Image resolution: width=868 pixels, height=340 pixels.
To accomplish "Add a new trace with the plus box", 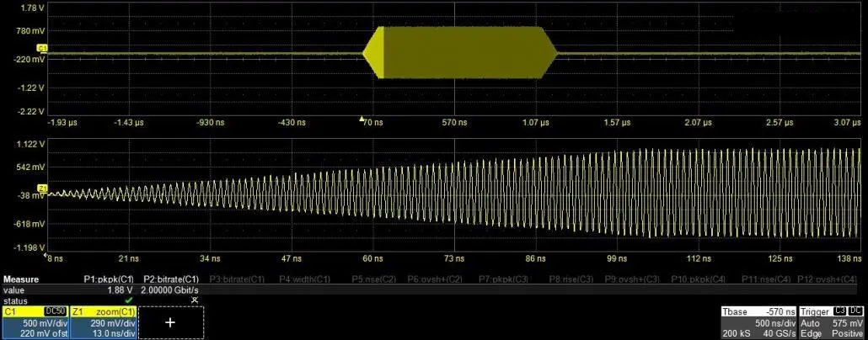I will tap(170, 323).
